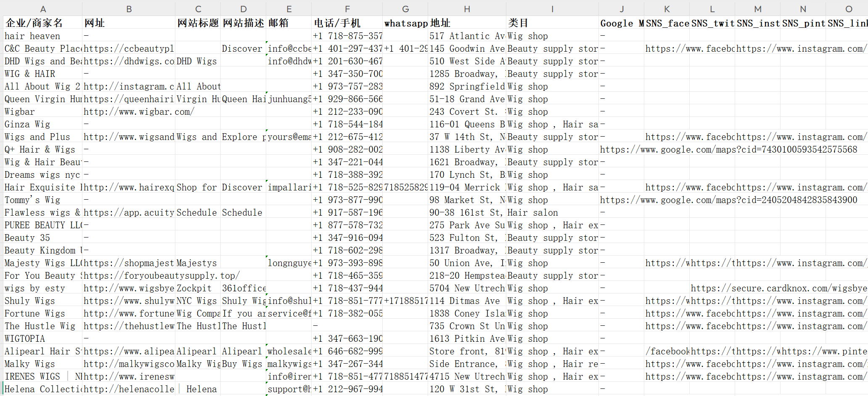Select the 'Malky Wigs' name cell
This screenshot has height=396, width=868.
tap(43, 364)
